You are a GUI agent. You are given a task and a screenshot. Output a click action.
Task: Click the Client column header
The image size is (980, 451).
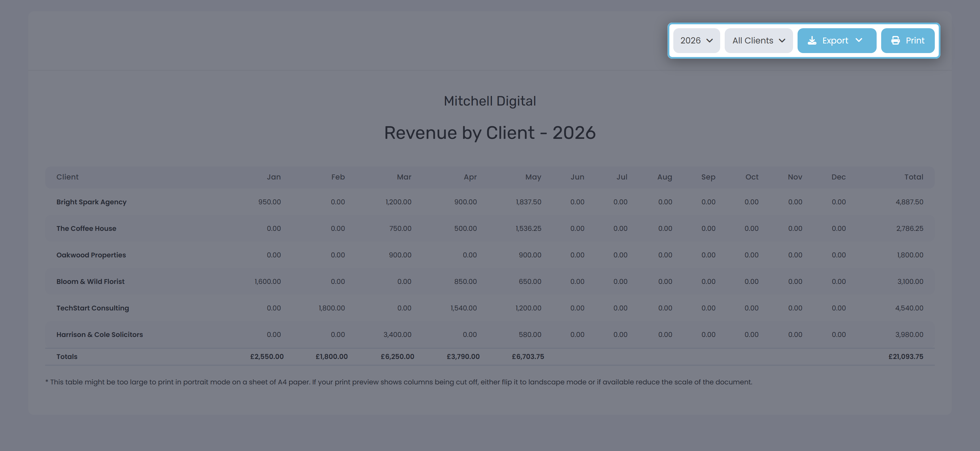click(67, 177)
